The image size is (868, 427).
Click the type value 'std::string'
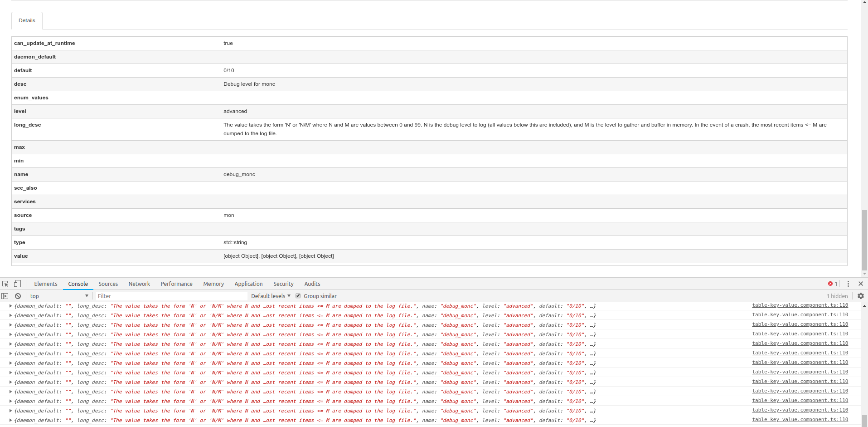tap(235, 242)
